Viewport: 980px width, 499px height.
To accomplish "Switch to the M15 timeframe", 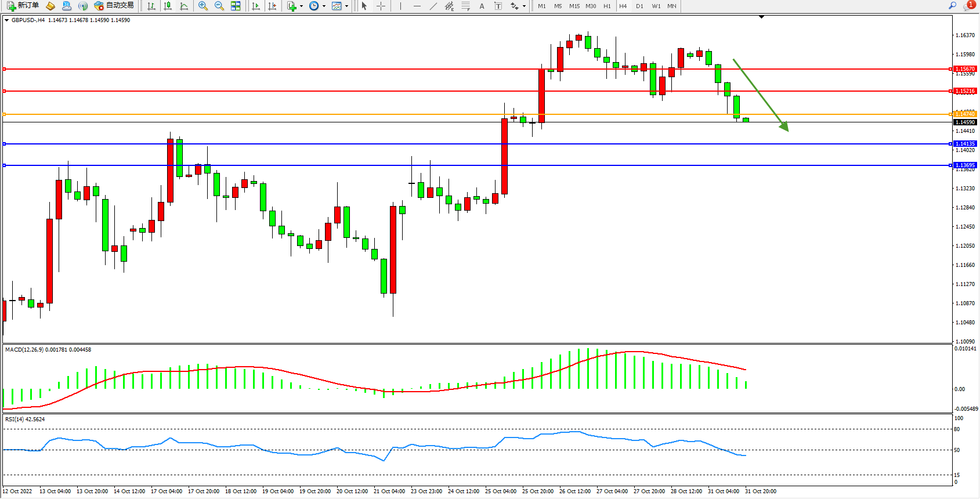I will click(574, 6).
